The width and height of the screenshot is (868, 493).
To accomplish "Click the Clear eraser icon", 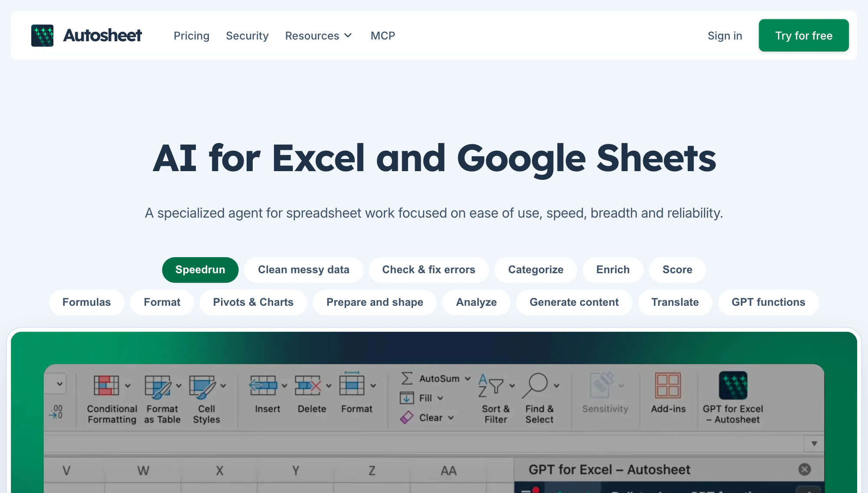I will [x=406, y=417].
